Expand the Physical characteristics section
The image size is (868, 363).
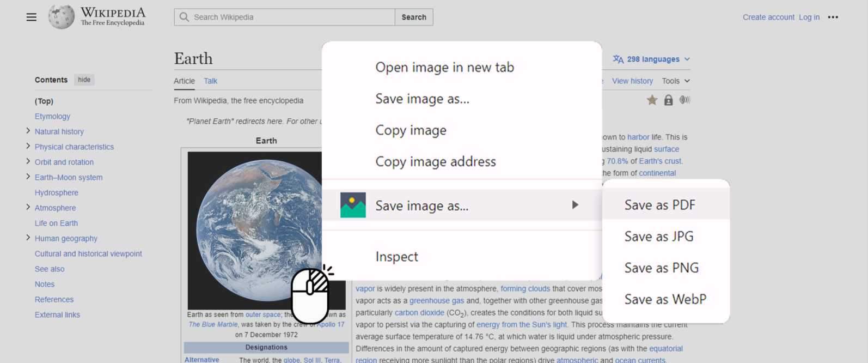coord(28,146)
